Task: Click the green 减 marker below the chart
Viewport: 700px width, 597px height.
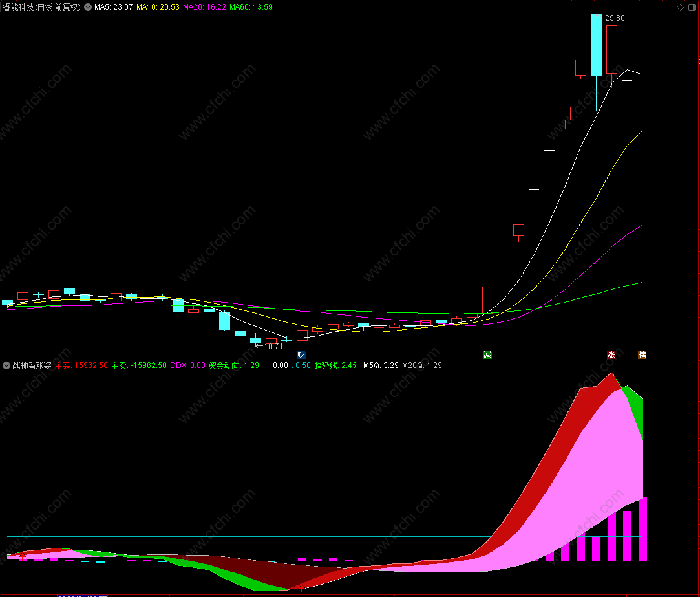Action: tap(487, 355)
